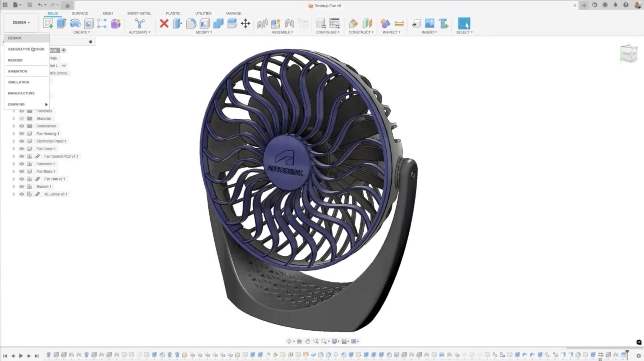This screenshot has height=361, width=644.
Task: Click the Move/Copy tool icon
Action: (x=245, y=24)
